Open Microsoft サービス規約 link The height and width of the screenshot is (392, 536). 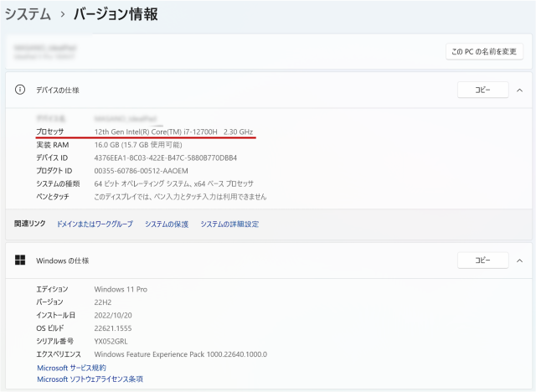click(x=71, y=368)
